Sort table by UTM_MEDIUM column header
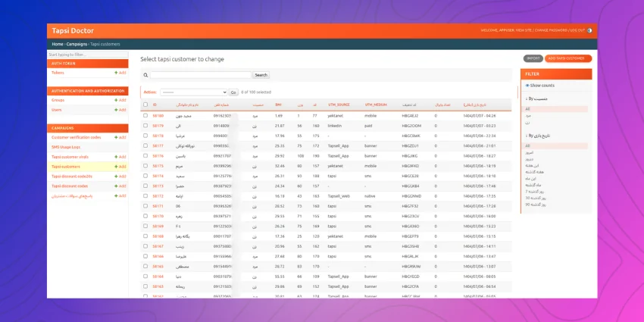The height and width of the screenshot is (322, 644). (x=376, y=105)
